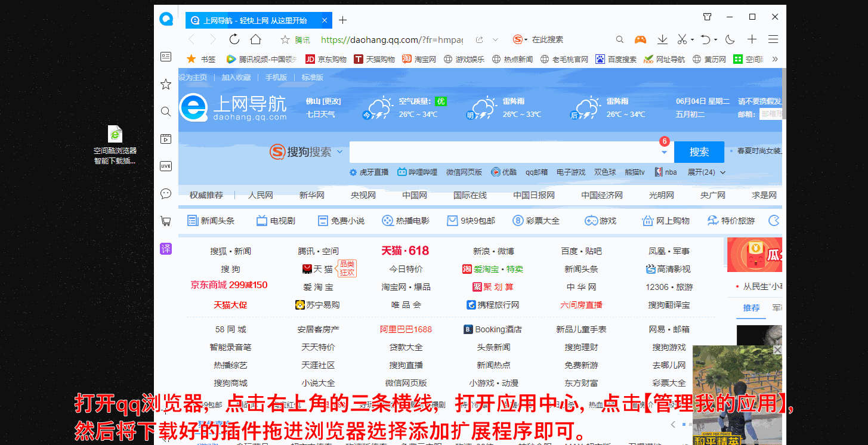Expand the undo history dropdown arrow

click(715, 40)
